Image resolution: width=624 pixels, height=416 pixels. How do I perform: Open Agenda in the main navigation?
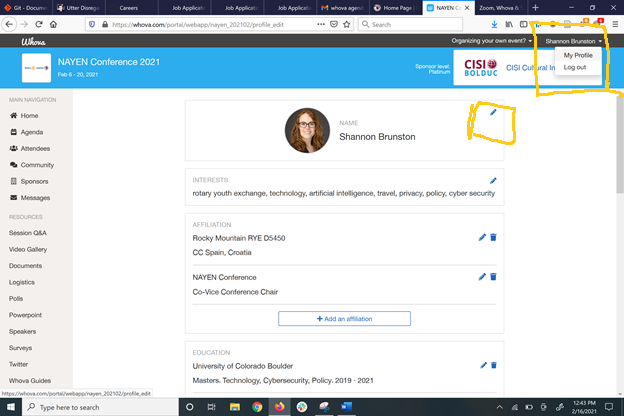[x=32, y=132]
